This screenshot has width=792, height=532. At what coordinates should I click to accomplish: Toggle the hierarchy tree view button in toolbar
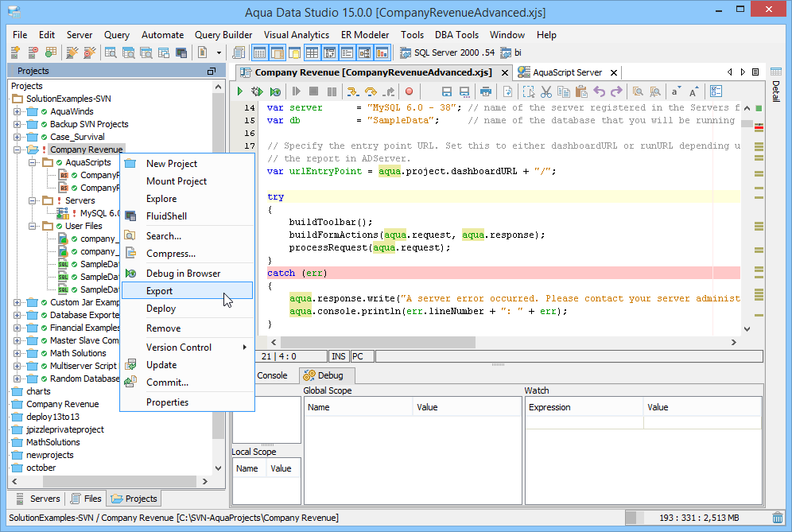[x=365, y=52]
